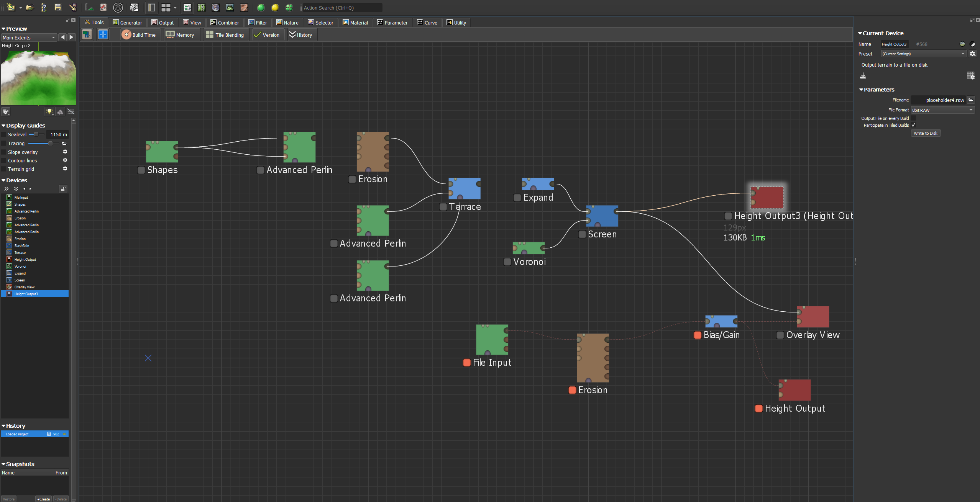
Task: Enable the Contour lines checkbox
Action: click(4, 160)
